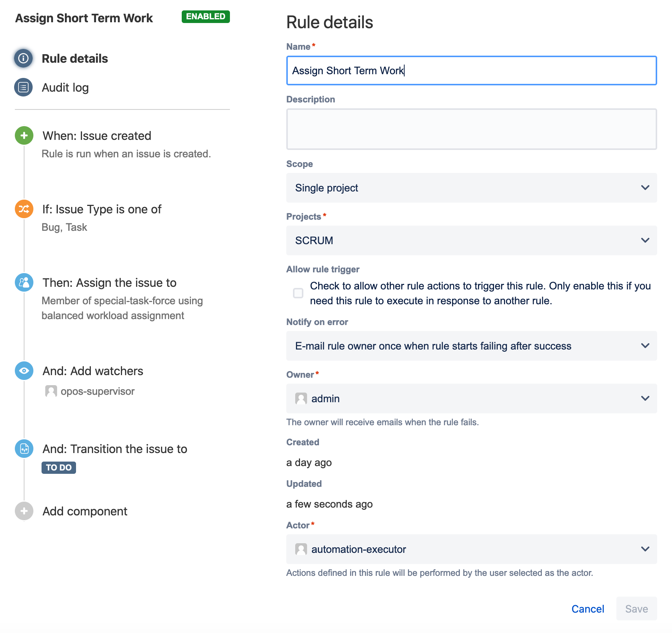Click the Rule details info icon
The image size is (672, 633).
(23, 58)
